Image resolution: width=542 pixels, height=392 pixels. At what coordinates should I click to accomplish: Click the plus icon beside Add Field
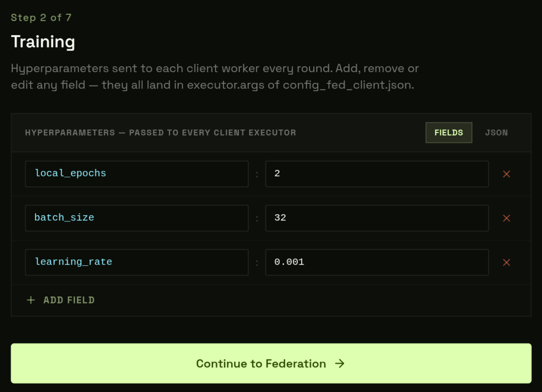point(31,300)
